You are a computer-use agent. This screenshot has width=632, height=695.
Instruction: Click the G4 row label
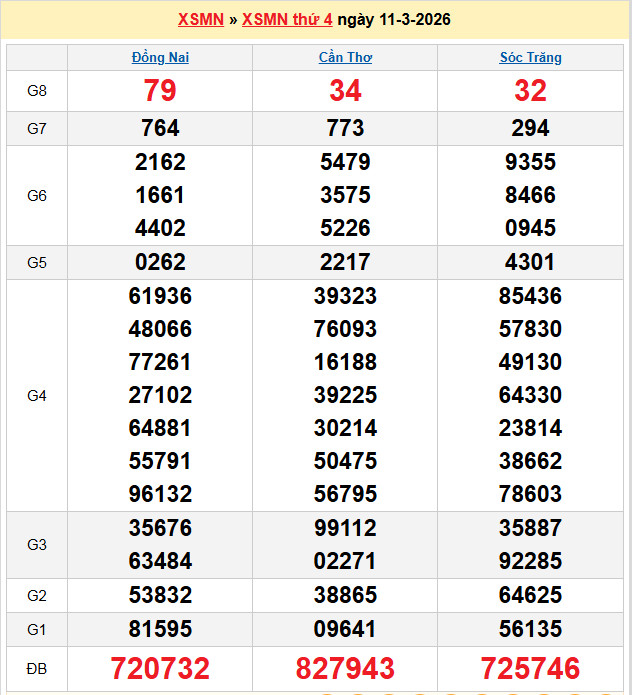(x=37, y=395)
